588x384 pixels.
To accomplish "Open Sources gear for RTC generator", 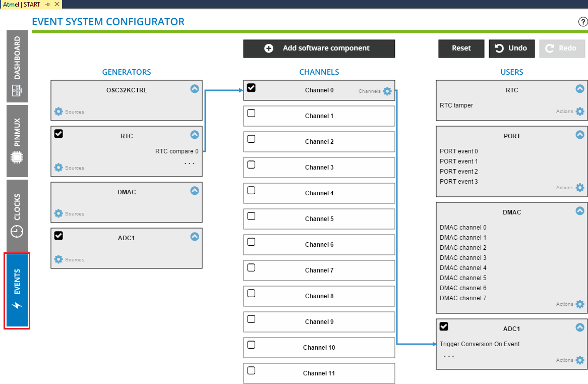I will [x=58, y=168].
